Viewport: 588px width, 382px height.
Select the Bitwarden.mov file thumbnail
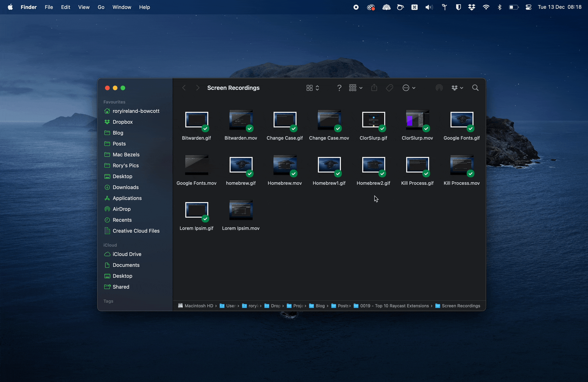point(241,120)
